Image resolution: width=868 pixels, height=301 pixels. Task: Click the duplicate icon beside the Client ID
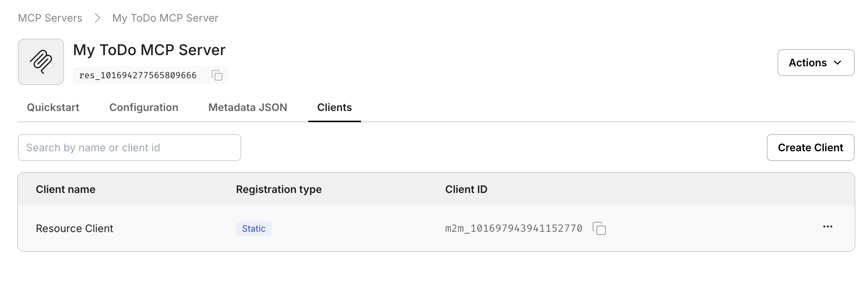[600, 228]
